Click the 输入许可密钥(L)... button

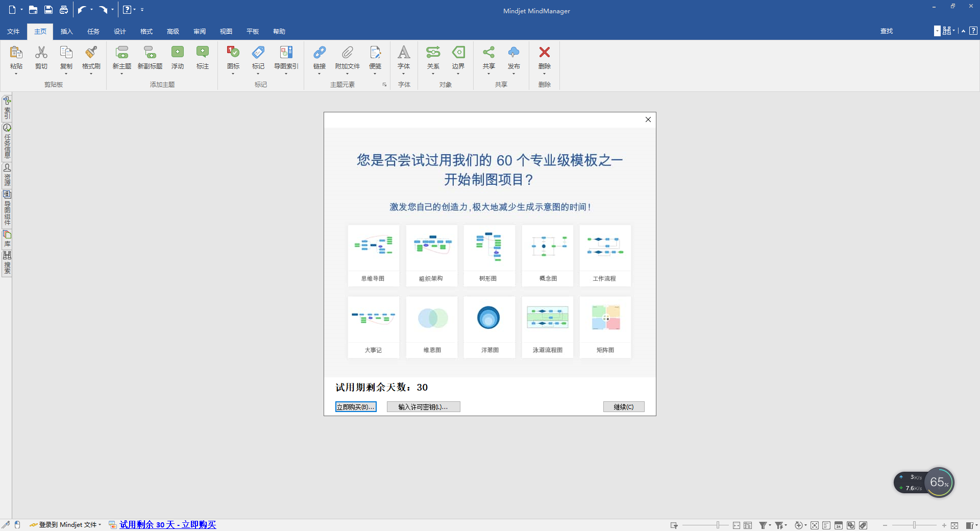tap(423, 407)
